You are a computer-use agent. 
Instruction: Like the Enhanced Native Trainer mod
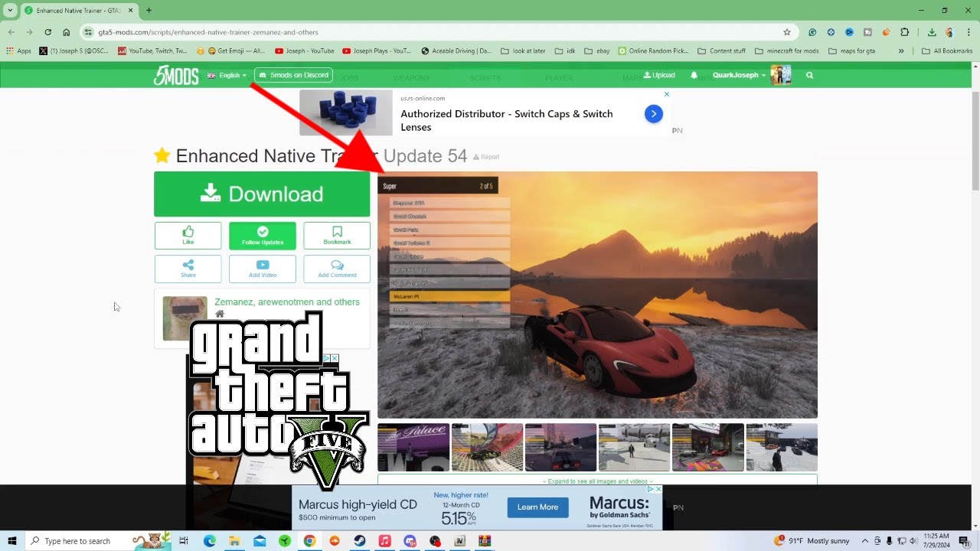point(188,235)
